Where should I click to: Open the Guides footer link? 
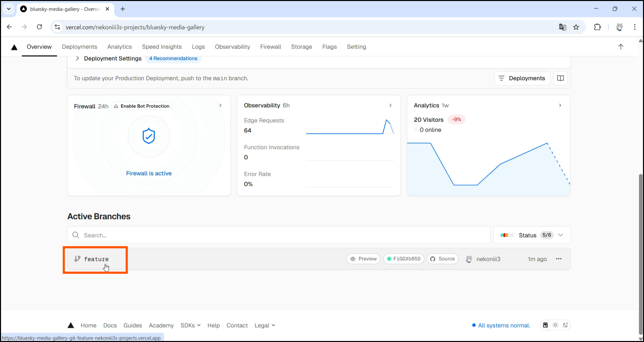pyautogui.click(x=133, y=325)
